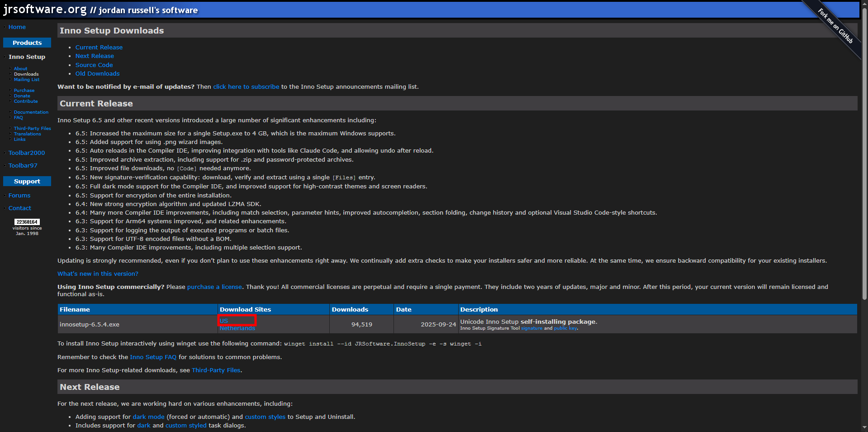This screenshot has height=432, width=868.
Task: Click the scrollbar down arrow
Action: pyautogui.click(x=864, y=427)
